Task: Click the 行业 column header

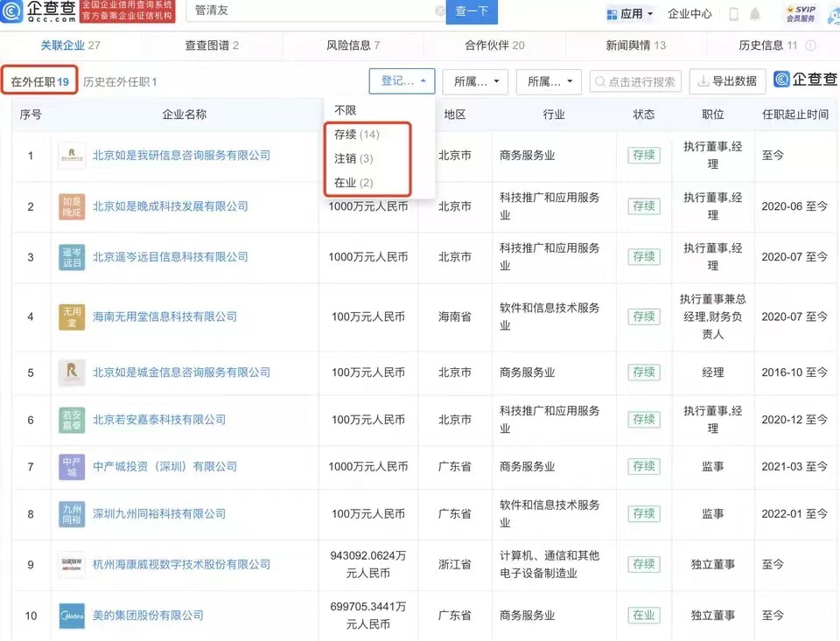Action: [553, 114]
